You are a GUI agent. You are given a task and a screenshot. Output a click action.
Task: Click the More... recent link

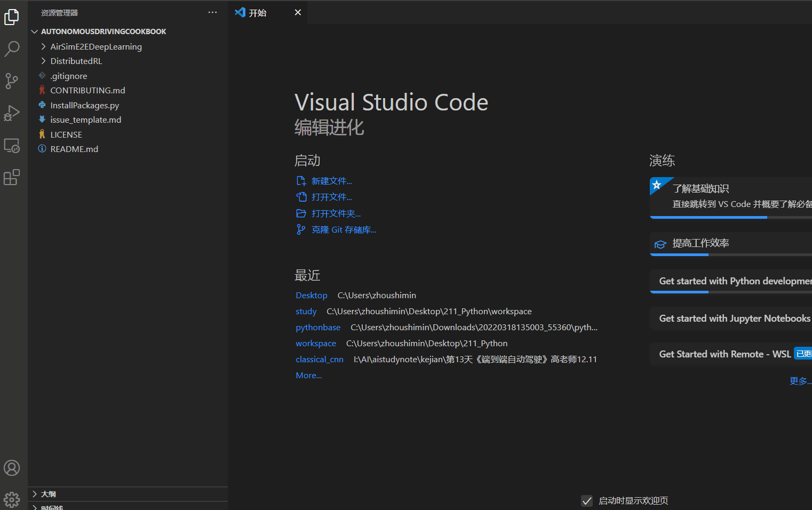point(309,375)
